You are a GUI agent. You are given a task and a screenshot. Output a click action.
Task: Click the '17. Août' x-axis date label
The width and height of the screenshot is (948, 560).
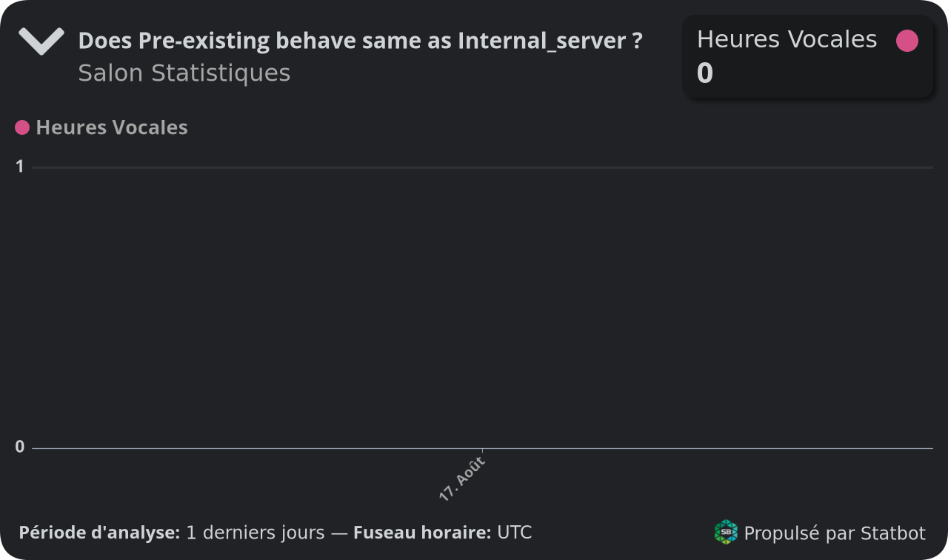pyautogui.click(x=462, y=479)
